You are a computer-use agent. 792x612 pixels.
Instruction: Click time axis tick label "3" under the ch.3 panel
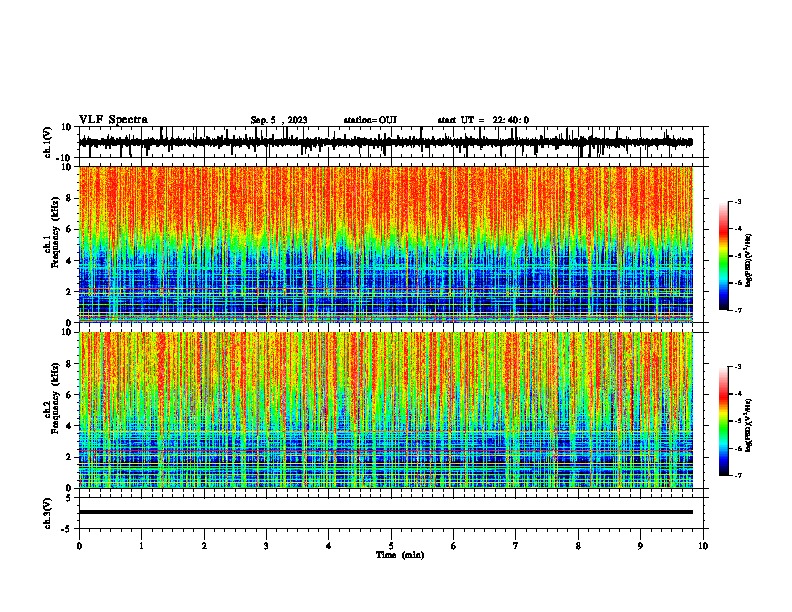tap(266, 546)
